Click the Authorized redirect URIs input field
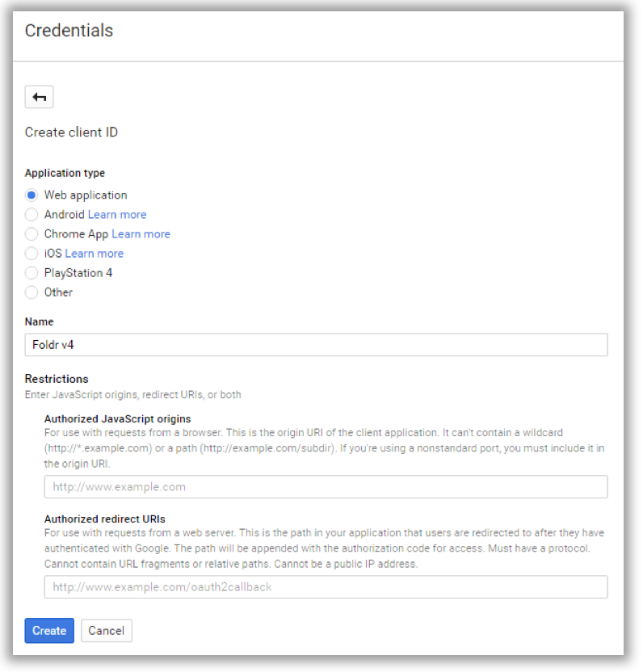The image size is (643, 672). pos(323,586)
